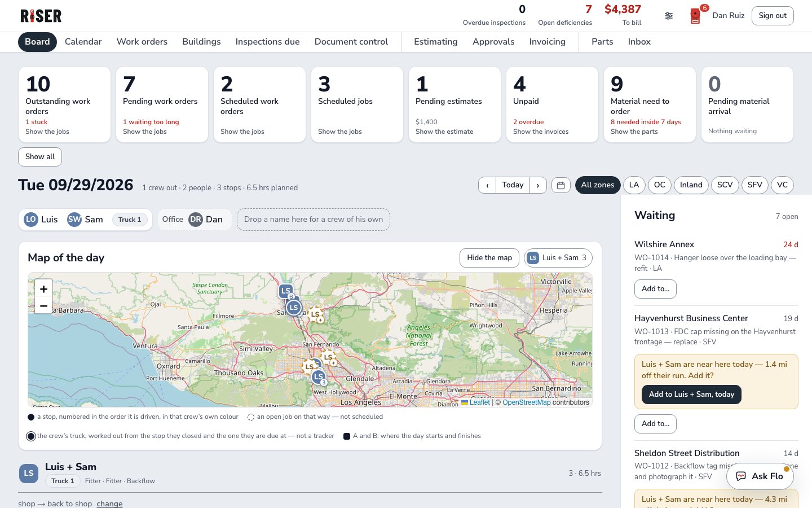The width and height of the screenshot is (812, 508).
Task: Open Add to… for Wilshire Annex
Action: click(x=655, y=289)
